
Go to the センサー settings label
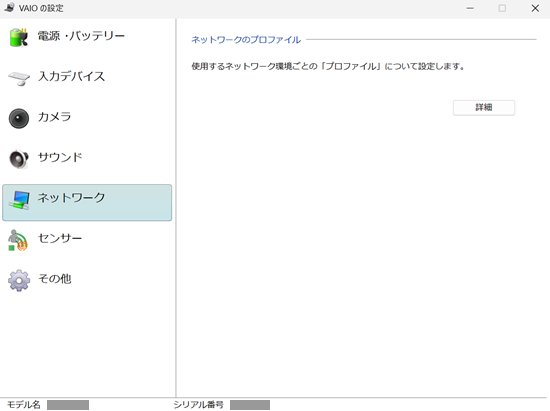(x=60, y=238)
